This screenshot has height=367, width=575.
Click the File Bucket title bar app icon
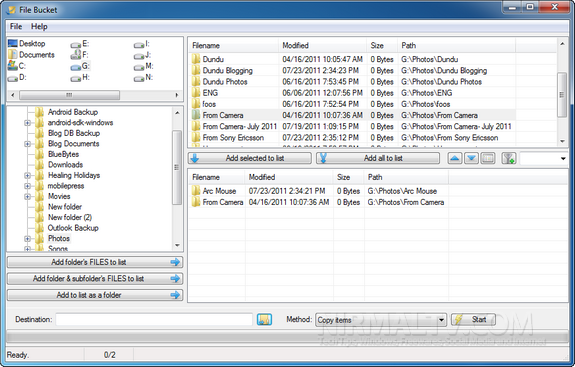pos(12,10)
